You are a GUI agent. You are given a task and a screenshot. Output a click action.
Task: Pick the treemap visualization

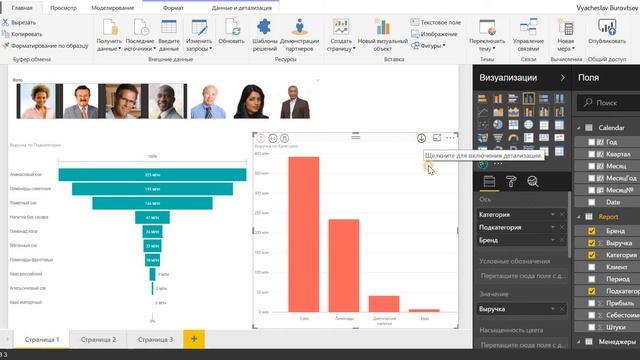(513, 124)
